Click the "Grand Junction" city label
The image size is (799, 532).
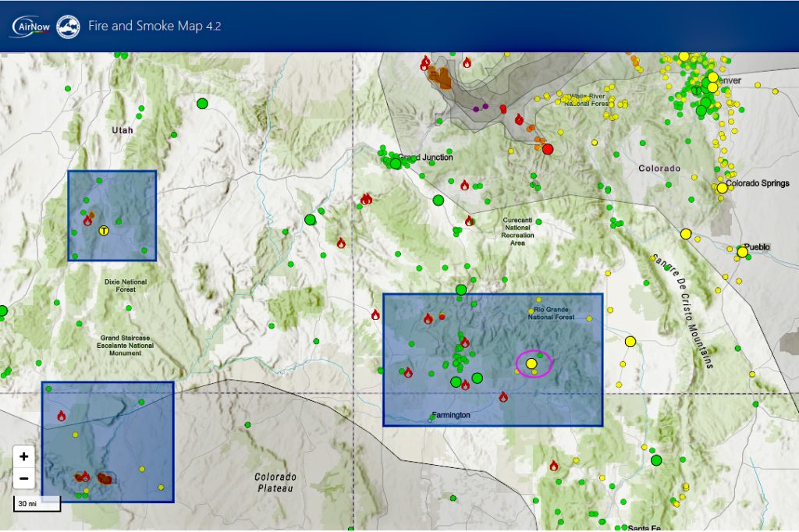[x=425, y=158]
